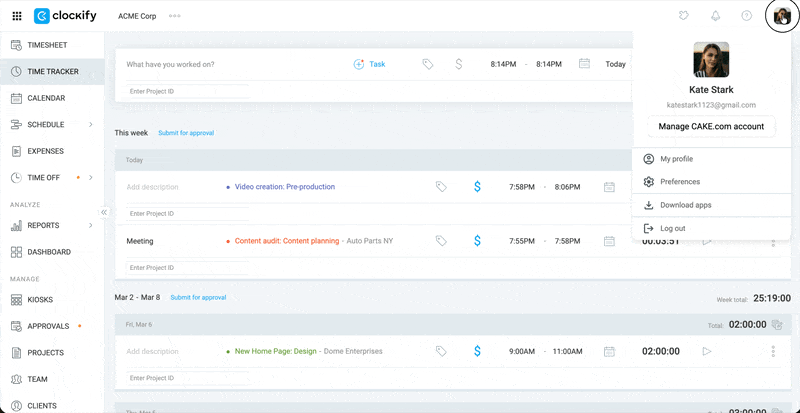The height and width of the screenshot is (413, 800).
Task: Select Preferences from the profile menu
Action: click(679, 182)
